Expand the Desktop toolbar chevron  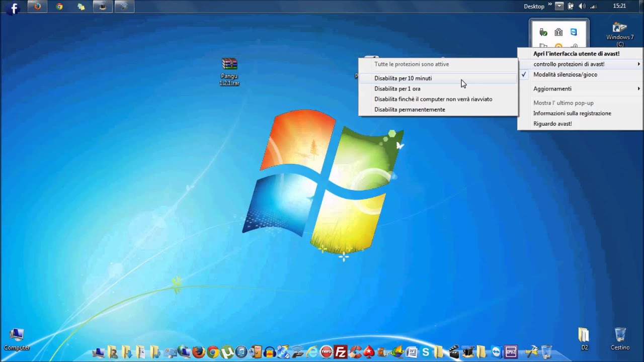tap(550, 5)
